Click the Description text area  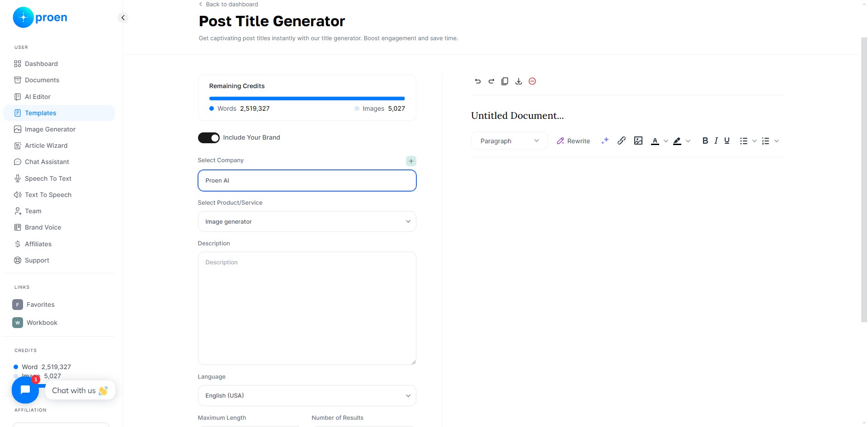point(307,308)
